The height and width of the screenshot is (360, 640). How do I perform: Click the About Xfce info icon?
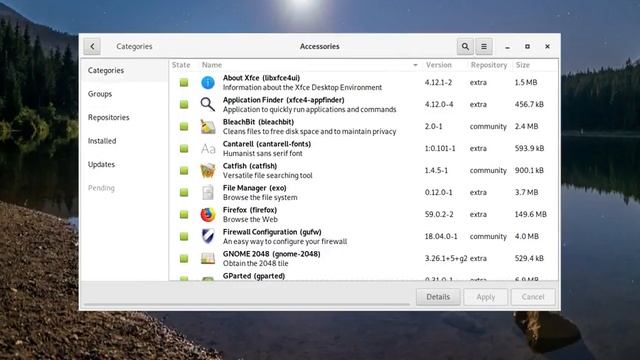point(208,82)
